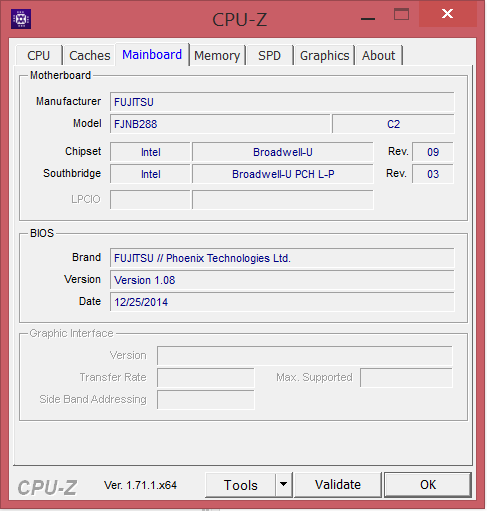Click the Southbridge Intel vendor field
Image resolution: width=487 pixels, height=511 pixels.
pyautogui.click(x=150, y=174)
